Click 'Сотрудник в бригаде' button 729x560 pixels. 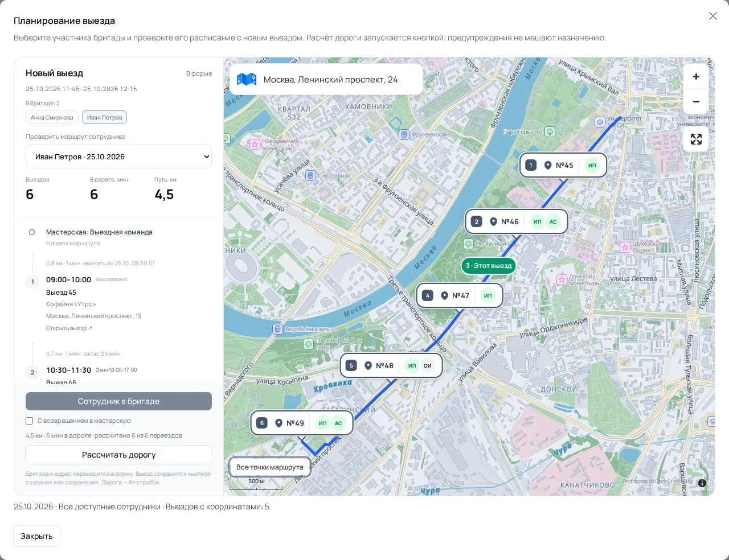118,401
